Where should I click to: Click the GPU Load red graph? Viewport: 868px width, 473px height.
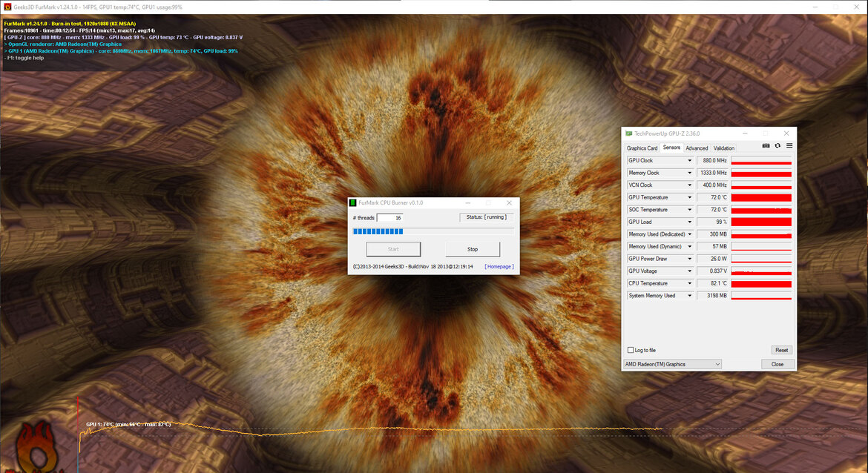761,222
